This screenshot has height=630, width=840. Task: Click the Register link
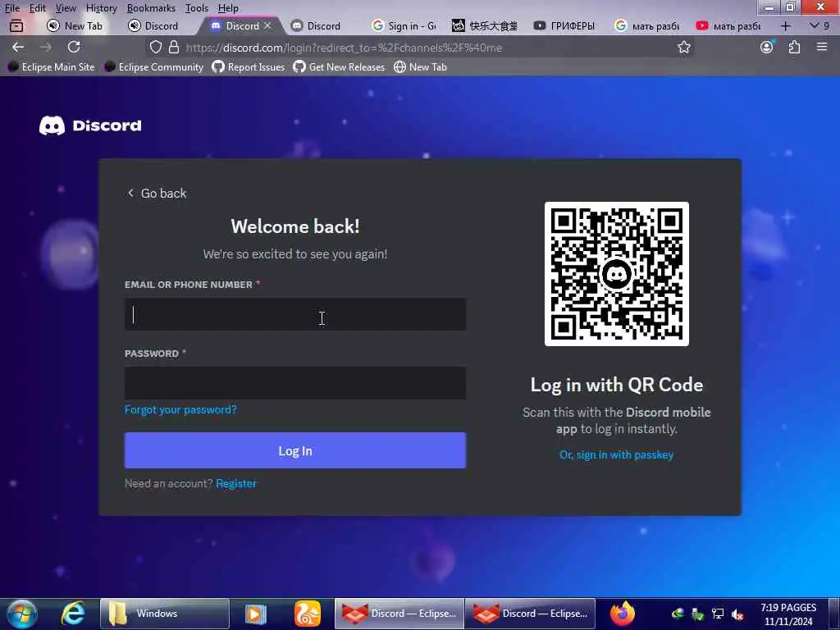point(236,483)
